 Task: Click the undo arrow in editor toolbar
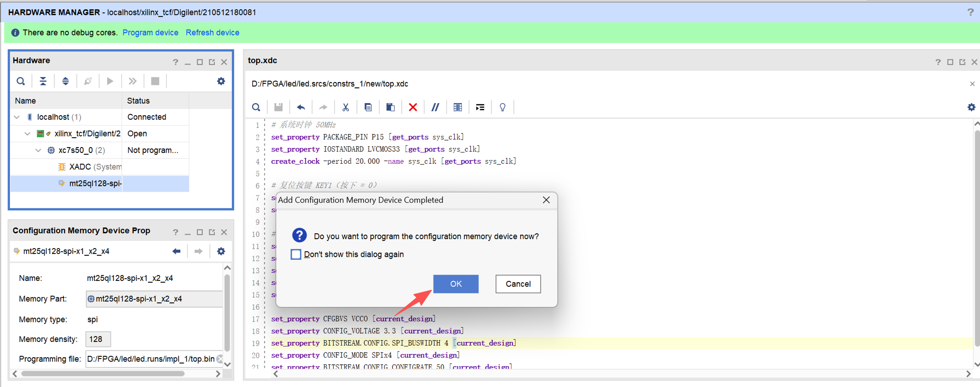point(301,108)
